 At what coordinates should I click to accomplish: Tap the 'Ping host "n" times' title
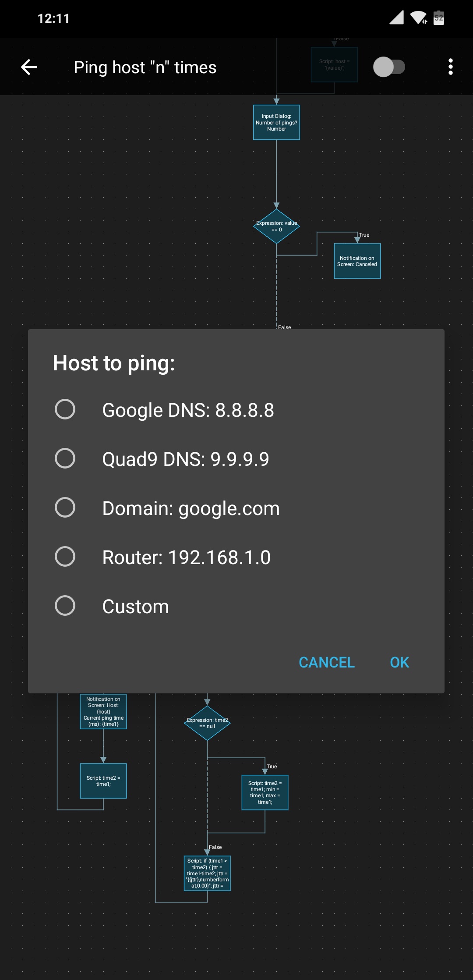point(145,67)
